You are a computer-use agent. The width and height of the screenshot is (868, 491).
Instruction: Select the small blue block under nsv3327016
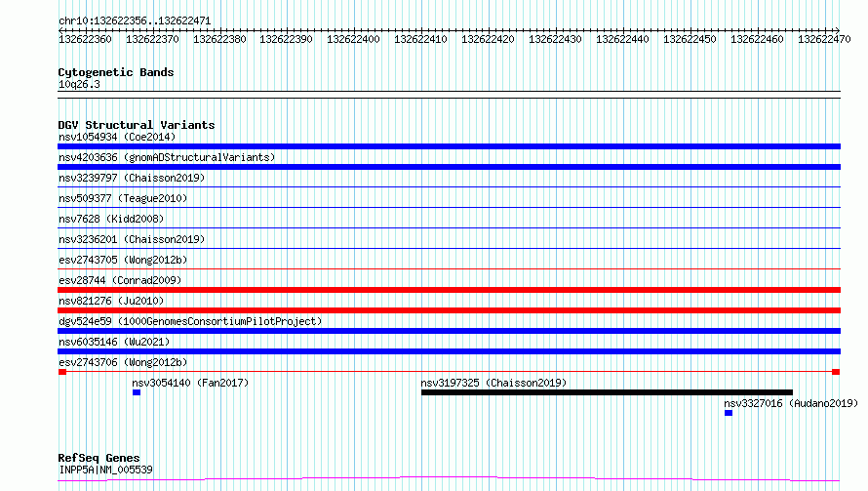point(729,413)
